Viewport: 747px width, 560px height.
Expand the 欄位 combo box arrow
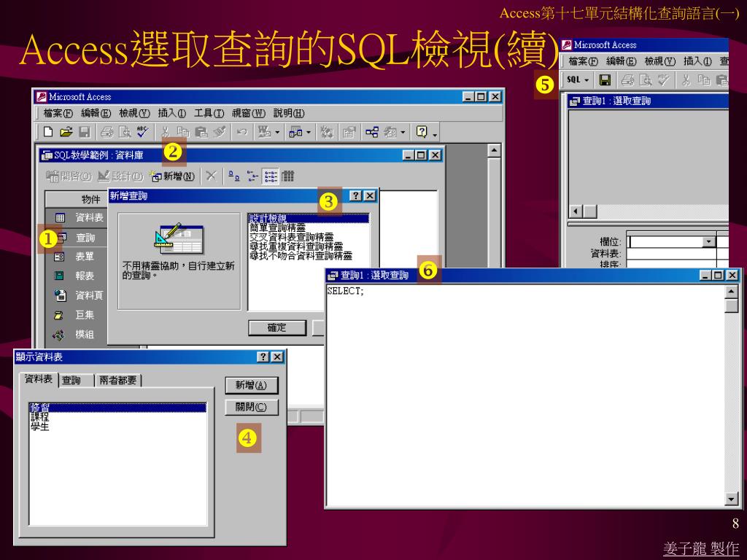click(709, 242)
